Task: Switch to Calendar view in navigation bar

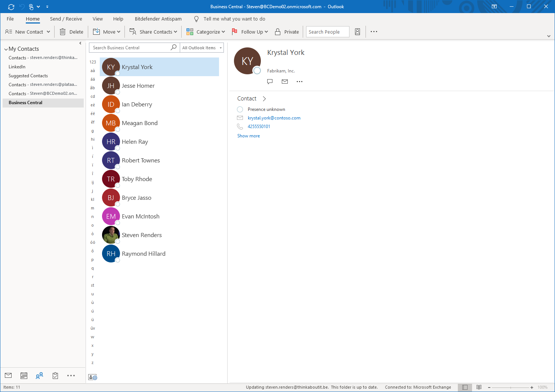Action: (x=24, y=376)
